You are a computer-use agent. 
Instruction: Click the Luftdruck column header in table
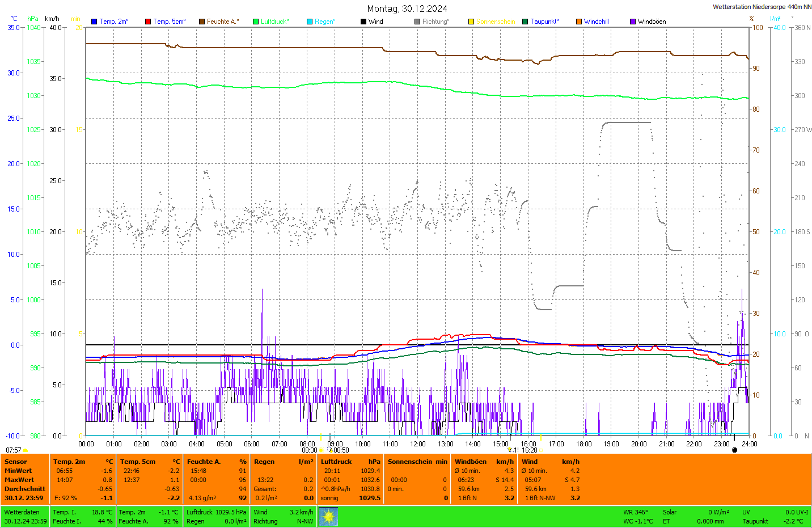(x=336, y=462)
